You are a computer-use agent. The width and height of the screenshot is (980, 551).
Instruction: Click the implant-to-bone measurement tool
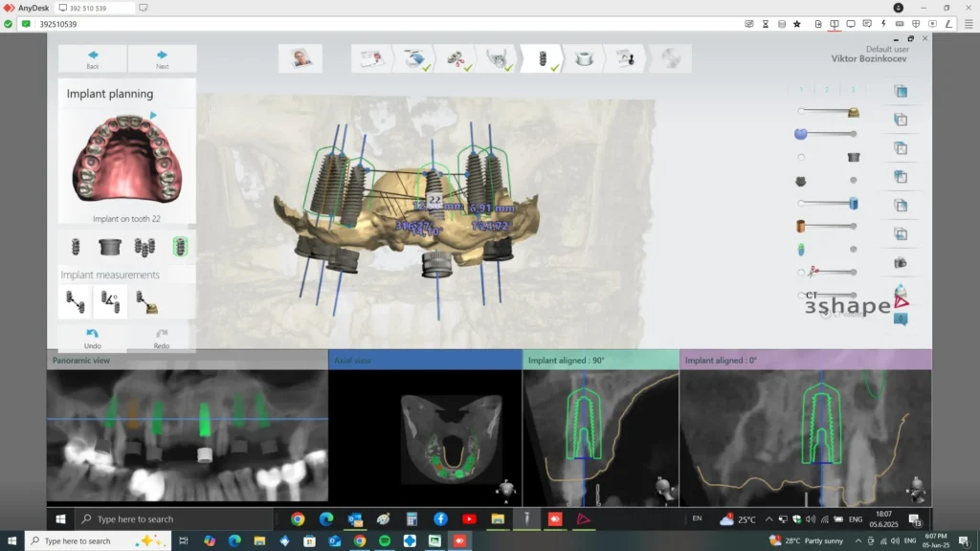(x=145, y=302)
